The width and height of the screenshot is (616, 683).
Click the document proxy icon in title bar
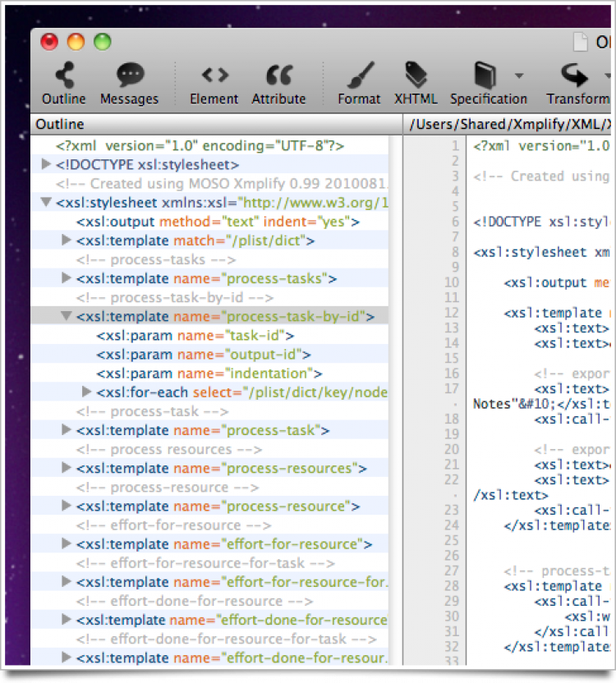tap(580, 42)
